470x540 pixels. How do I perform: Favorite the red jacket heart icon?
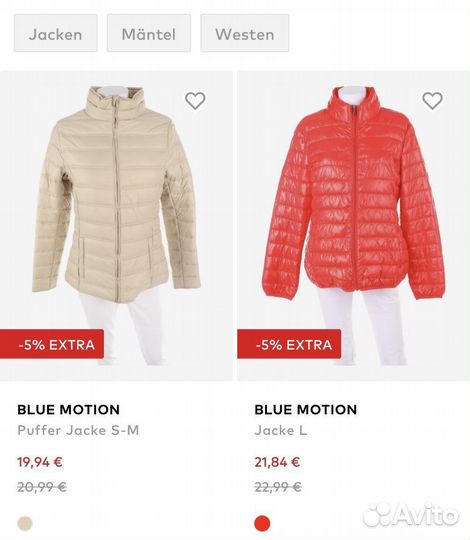coord(432,101)
